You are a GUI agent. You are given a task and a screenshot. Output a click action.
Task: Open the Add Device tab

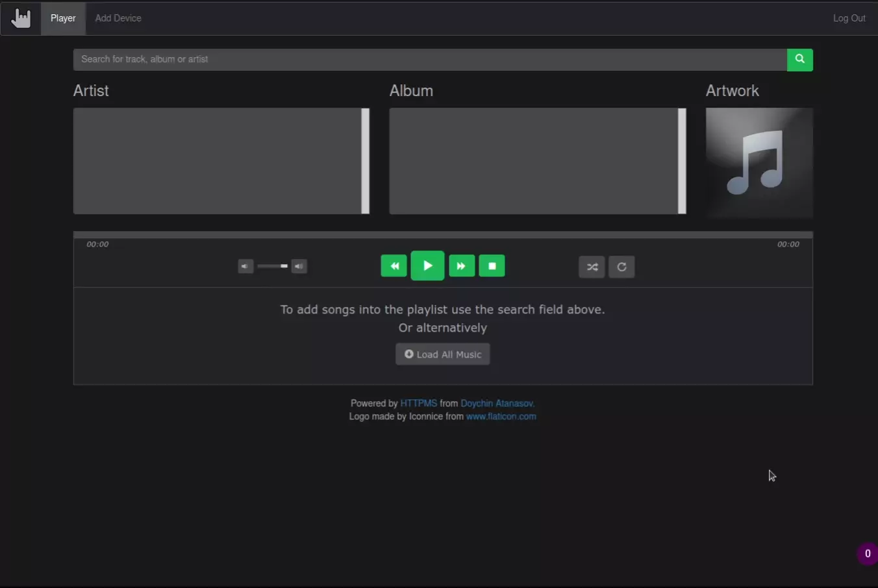tap(118, 18)
